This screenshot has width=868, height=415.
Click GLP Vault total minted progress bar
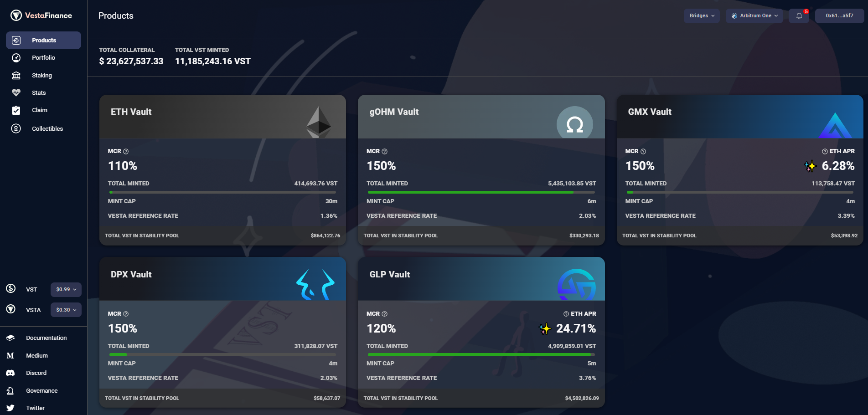coord(481,354)
